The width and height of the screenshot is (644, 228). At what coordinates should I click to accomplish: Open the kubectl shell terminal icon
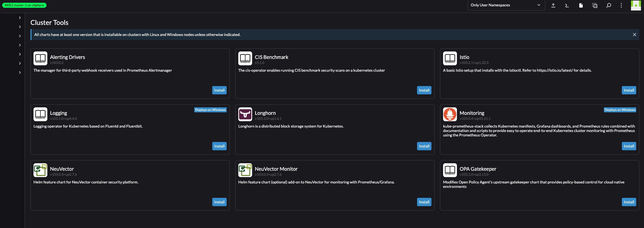567,5
